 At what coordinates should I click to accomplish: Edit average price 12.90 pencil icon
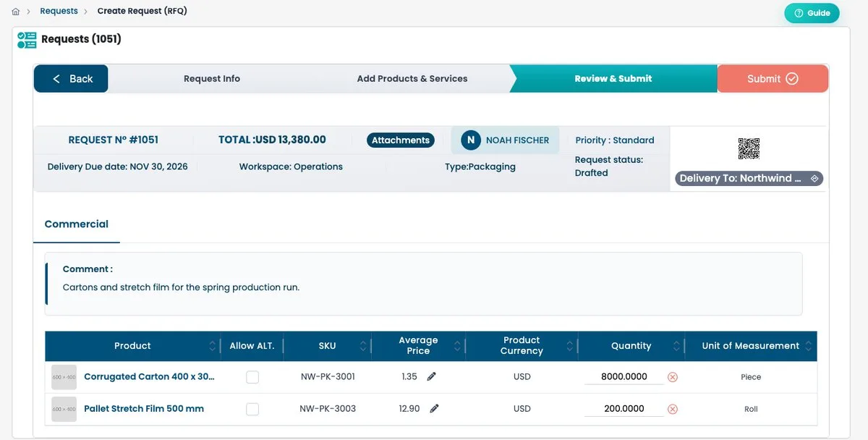click(x=434, y=408)
